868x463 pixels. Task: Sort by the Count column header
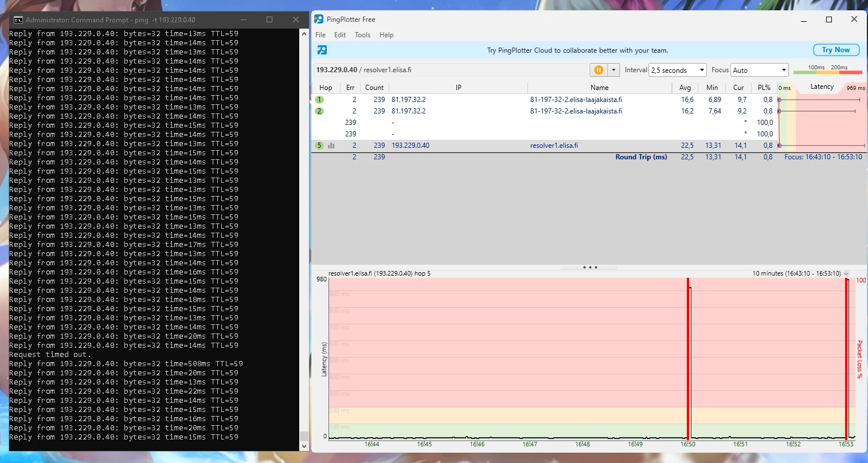coord(374,88)
